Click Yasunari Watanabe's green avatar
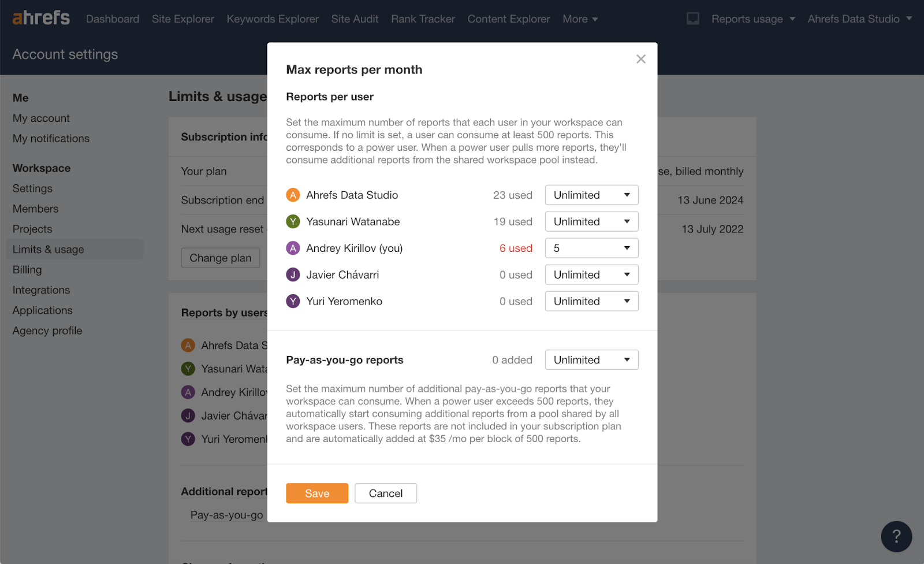924x564 pixels. tap(293, 221)
